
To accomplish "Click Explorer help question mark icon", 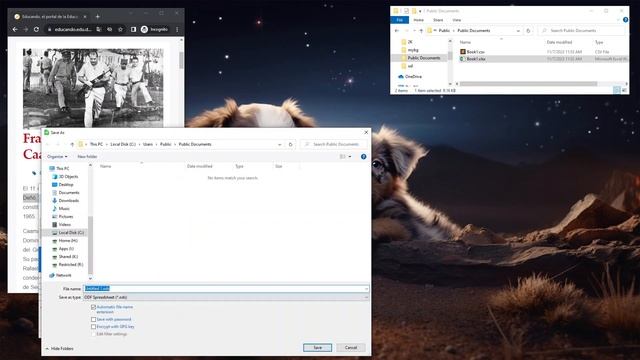I will pyautogui.click(x=625, y=20).
